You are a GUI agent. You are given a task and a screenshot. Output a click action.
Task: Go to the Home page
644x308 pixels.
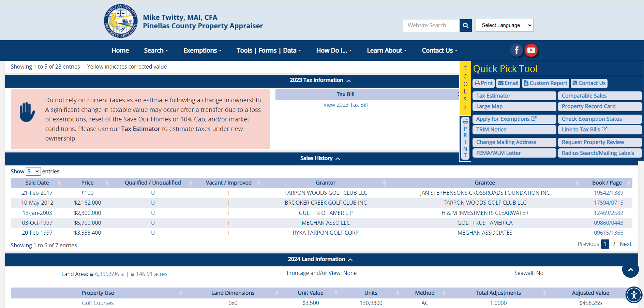click(120, 50)
